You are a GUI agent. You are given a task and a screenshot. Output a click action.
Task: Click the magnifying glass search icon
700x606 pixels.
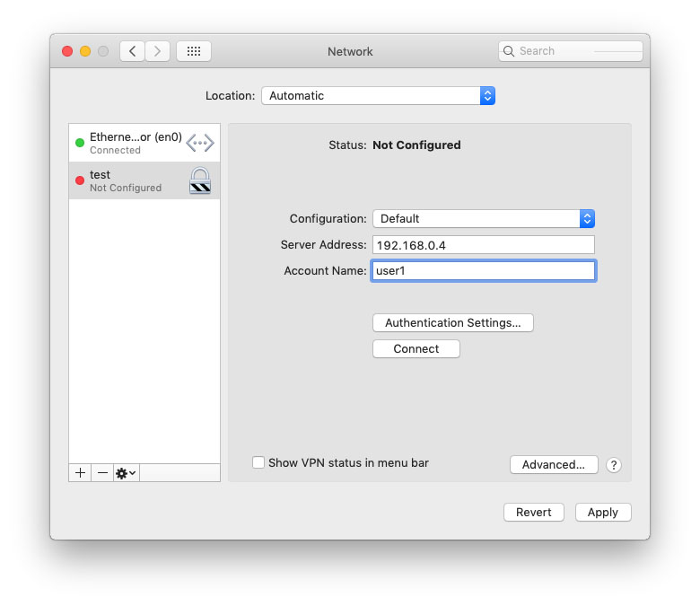510,51
